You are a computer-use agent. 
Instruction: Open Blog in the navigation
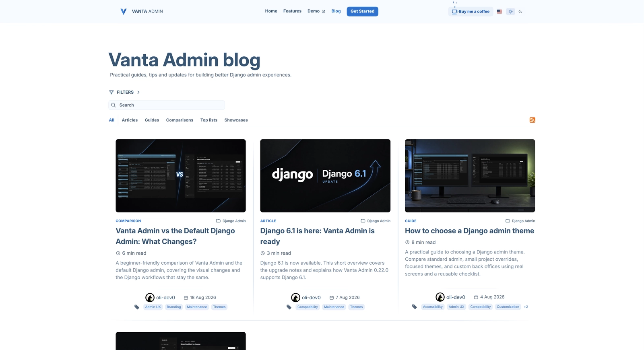pyautogui.click(x=336, y=11)
